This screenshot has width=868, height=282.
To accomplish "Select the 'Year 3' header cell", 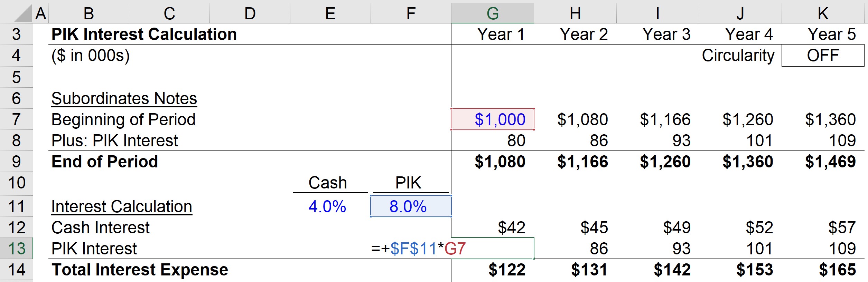I will tap(658, 34).
